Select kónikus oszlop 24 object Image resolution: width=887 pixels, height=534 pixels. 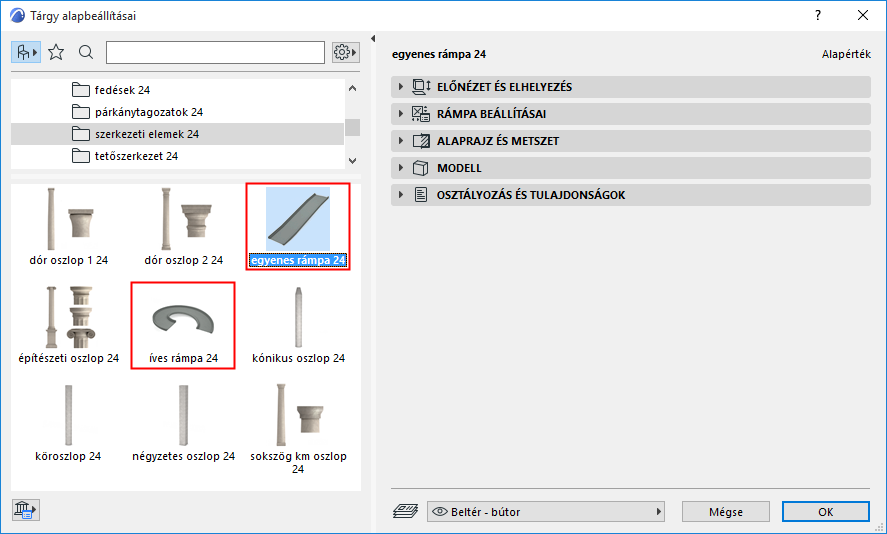tap(298, 325)
